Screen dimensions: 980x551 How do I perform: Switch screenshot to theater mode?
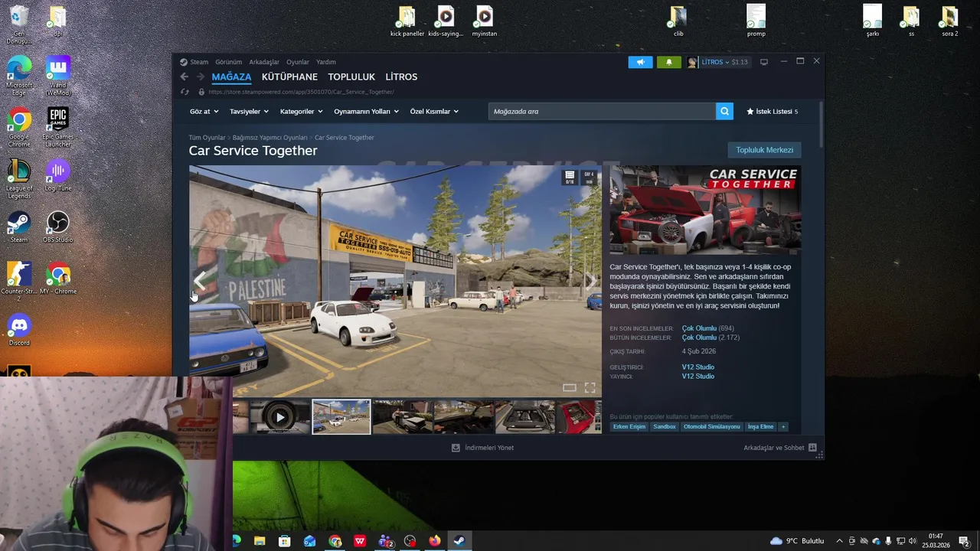coord(570,387)
